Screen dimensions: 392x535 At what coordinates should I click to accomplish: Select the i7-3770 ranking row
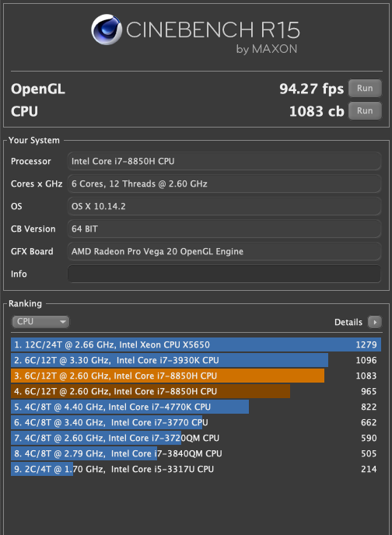(x=196, y=422)
